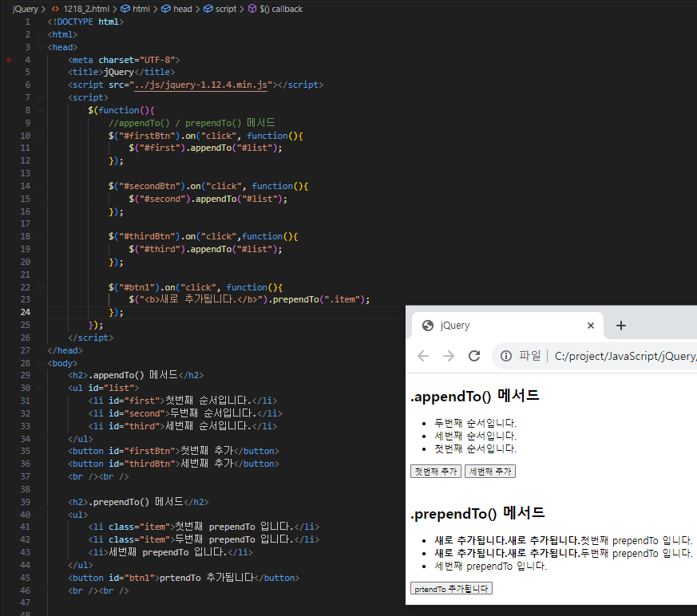Click the cube icon before head breadcrumb
Screen dimensions: 697x616
[x=166, y=9]
